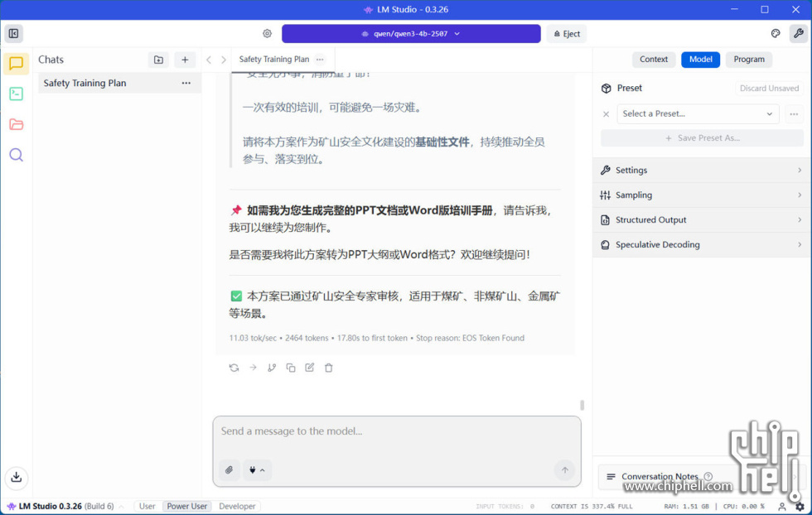Open the Safety Training Plan tab menu
Screen dimensions: 812x515
320,59
